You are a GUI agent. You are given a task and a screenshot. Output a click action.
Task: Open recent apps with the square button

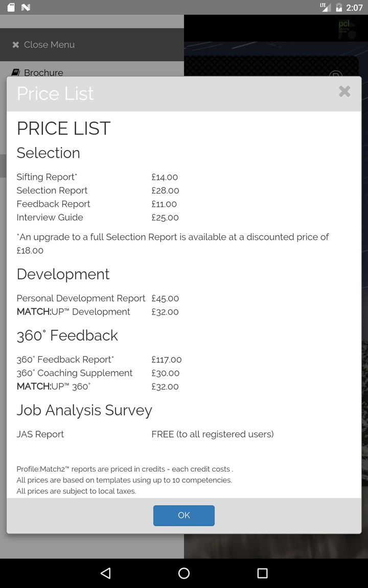point(262,573)
